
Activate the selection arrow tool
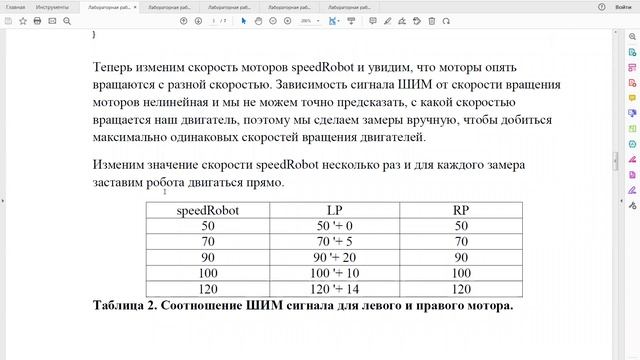click(244, 21)
